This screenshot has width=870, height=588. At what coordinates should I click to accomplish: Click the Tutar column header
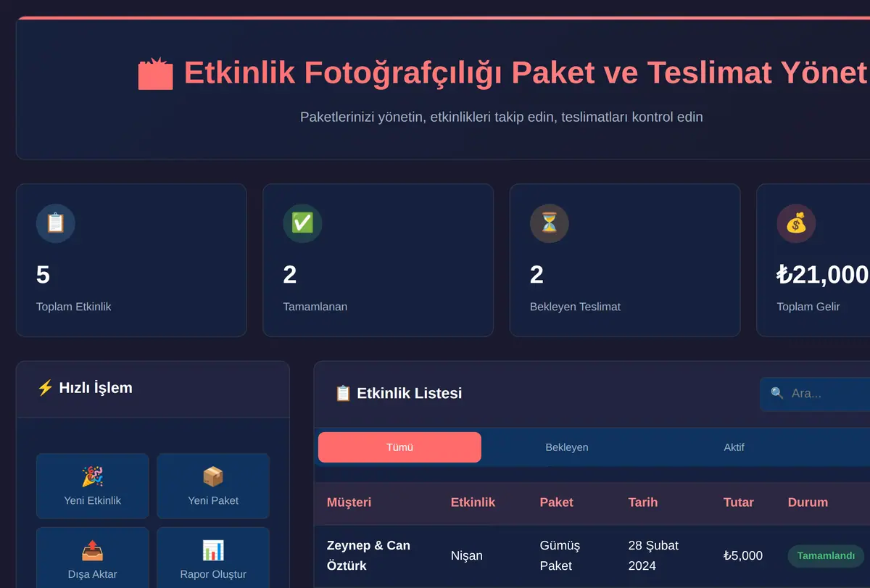point(739,502)
